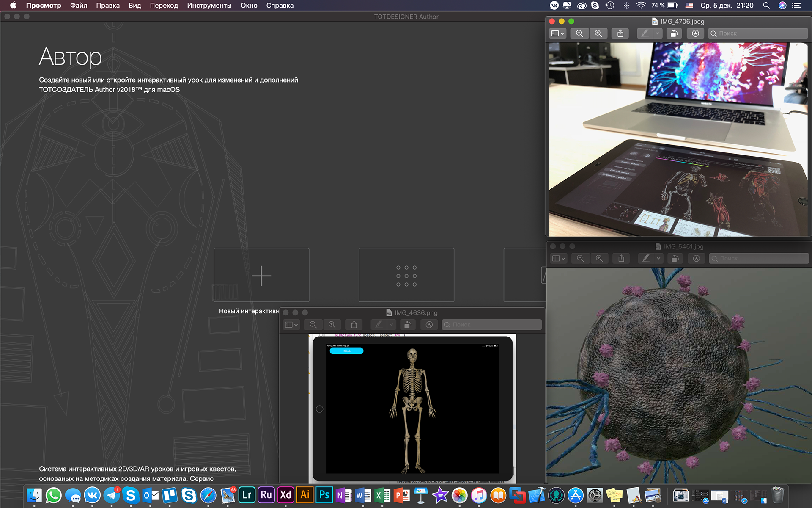
Task: Open System Preferences from the Dock
Action: coord(595,495)
